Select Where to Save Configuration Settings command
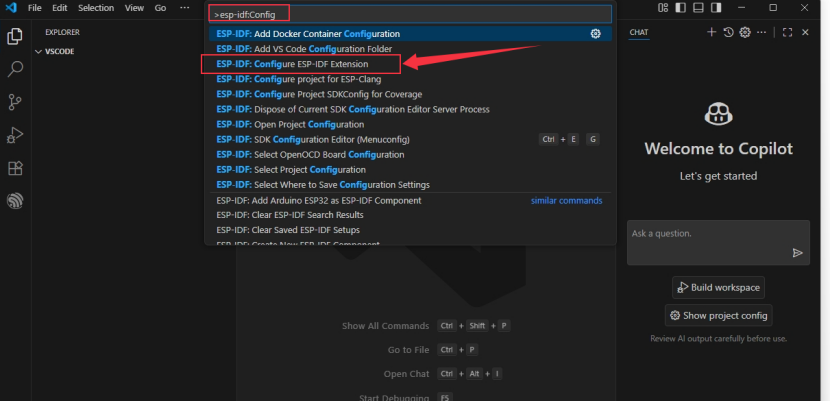Screen dimensions: 831x401 coord(410,185)
